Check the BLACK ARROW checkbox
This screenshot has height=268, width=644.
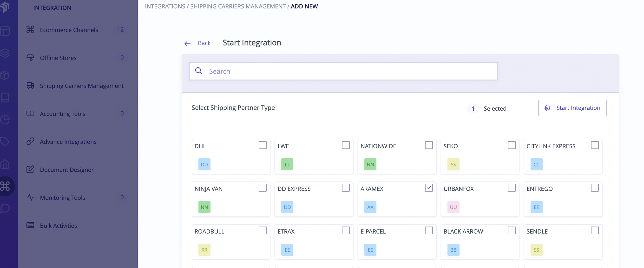click(512, 230)
